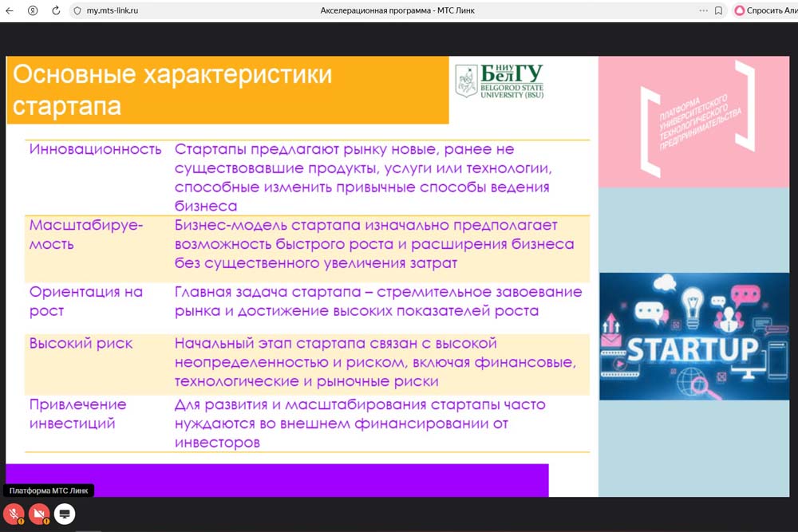This screenshot has width=798, height=532.
Task: Select the Высокий риск row heading
Action: pos(81,343)
